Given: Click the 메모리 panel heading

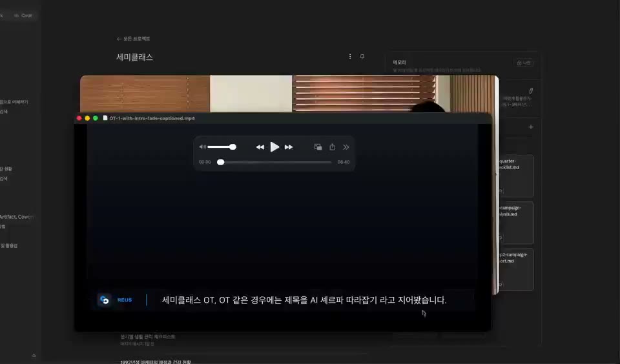Looking at the screenshot, I should pyautogui.click(x=399, y=63).
